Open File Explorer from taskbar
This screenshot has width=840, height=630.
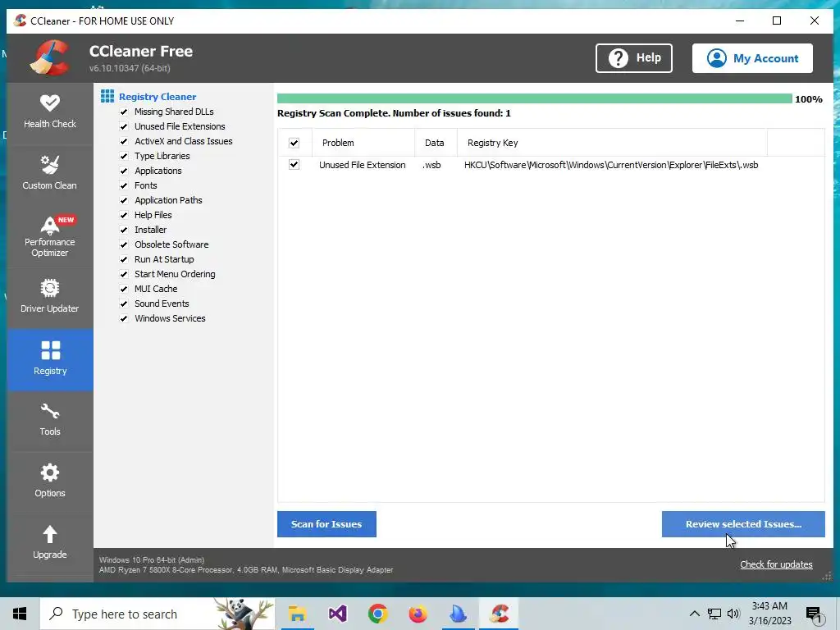click(x=297, y=614)
